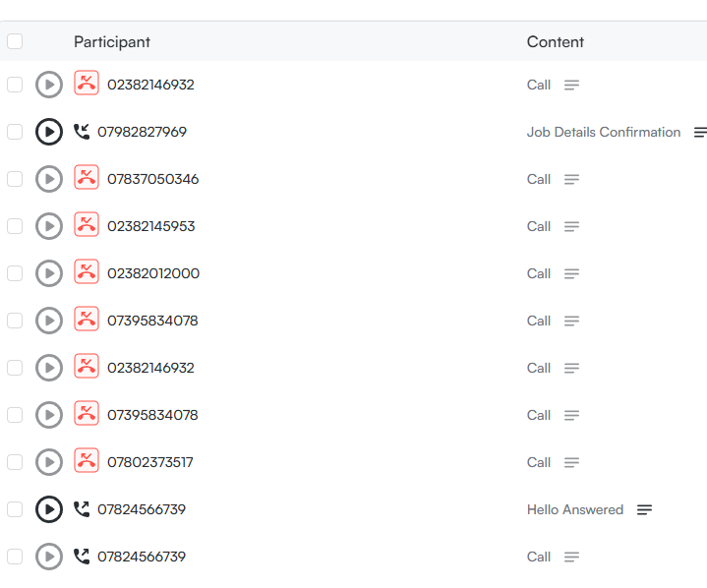This screenshot has height=588, width=707.
Task: Click the lines icon in the 07837050346 row
Action: tap(571, 179)
